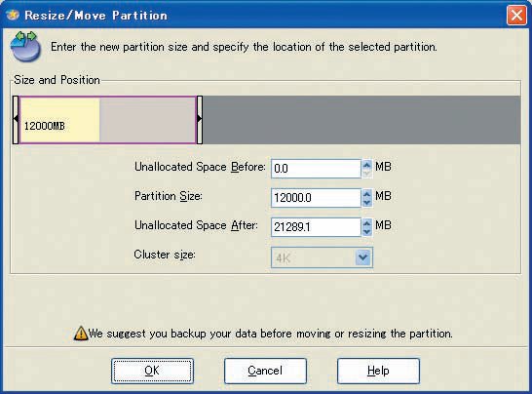Increase Partition Size with up arrow

(x=366, y=194)
